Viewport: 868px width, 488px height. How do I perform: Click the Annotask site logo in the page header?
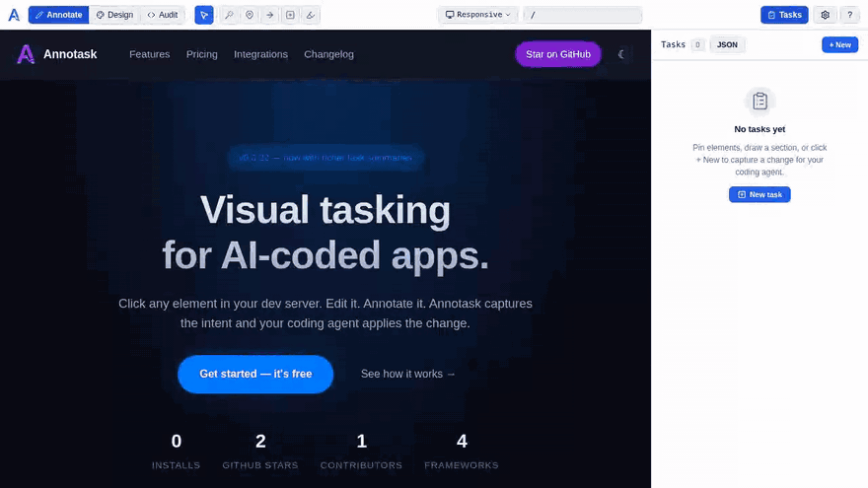[26, 54]
